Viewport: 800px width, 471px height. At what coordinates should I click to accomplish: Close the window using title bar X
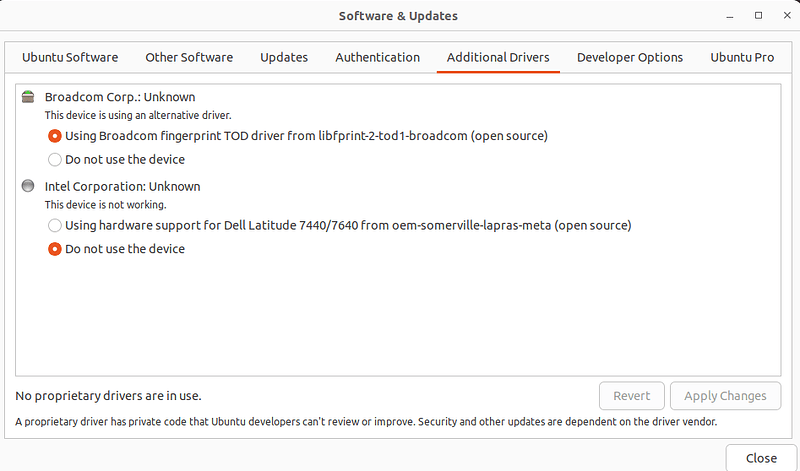[784, 16]
